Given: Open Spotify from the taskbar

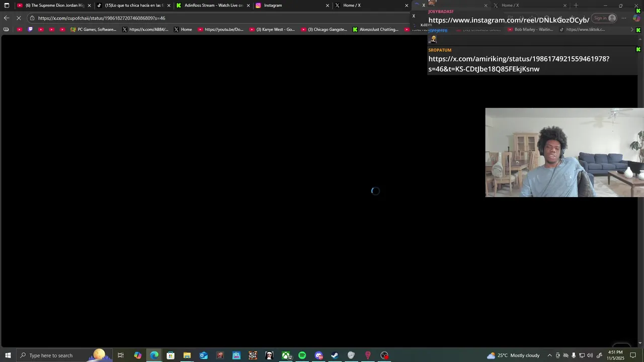Looking at the screenshot, I should [302, 355].
